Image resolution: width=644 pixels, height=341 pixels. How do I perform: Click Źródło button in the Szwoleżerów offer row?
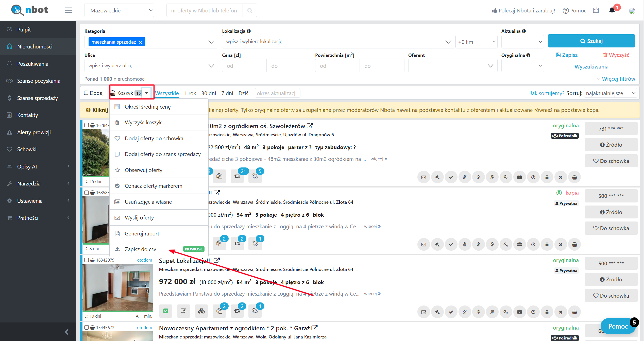[x=611, y=145]
